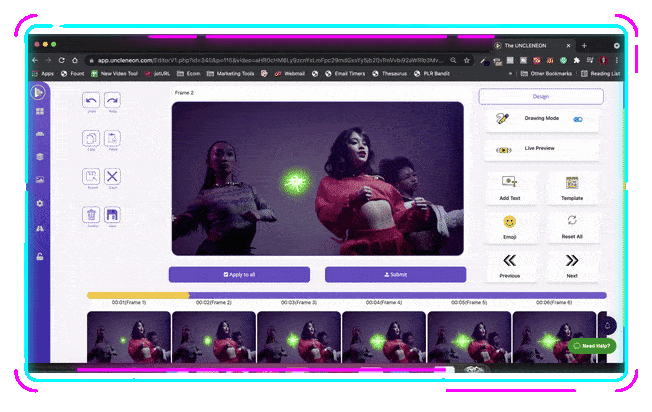Click the sidebar icon below dashboard grid

(40, 134)
